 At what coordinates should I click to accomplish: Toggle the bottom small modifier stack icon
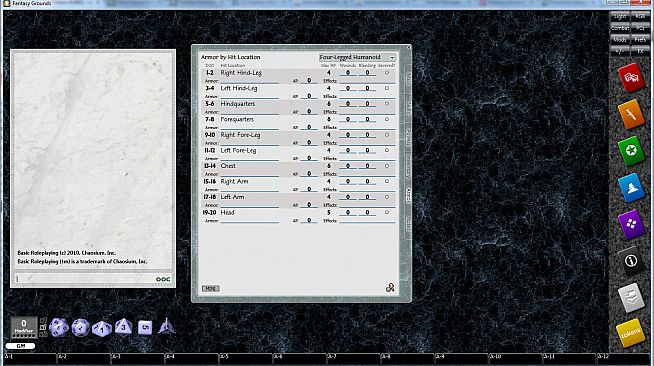pos(43,334)
